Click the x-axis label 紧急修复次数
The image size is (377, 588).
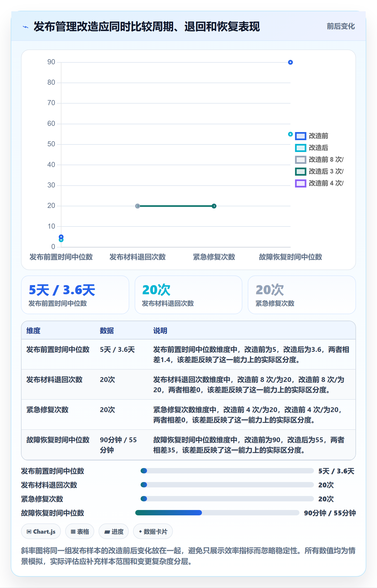pyautogui.click(x=214, y=257)
